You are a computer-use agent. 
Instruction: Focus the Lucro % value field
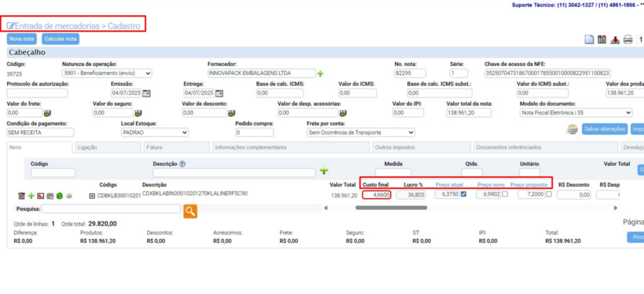(411, 195)
